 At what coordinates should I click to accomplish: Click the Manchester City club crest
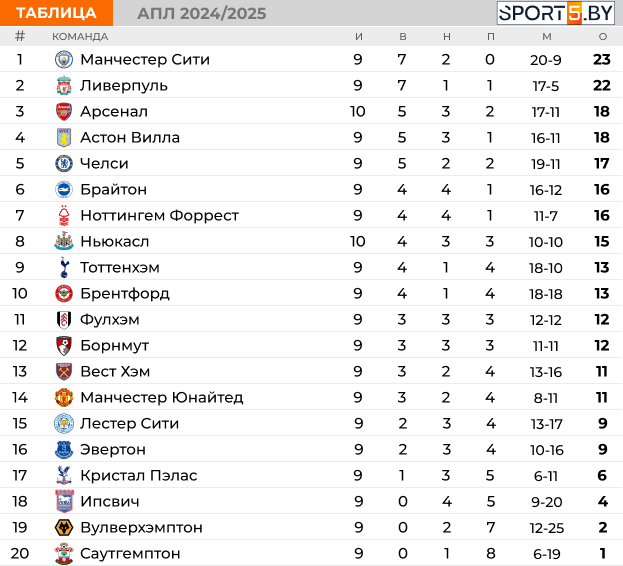(64, 59)
